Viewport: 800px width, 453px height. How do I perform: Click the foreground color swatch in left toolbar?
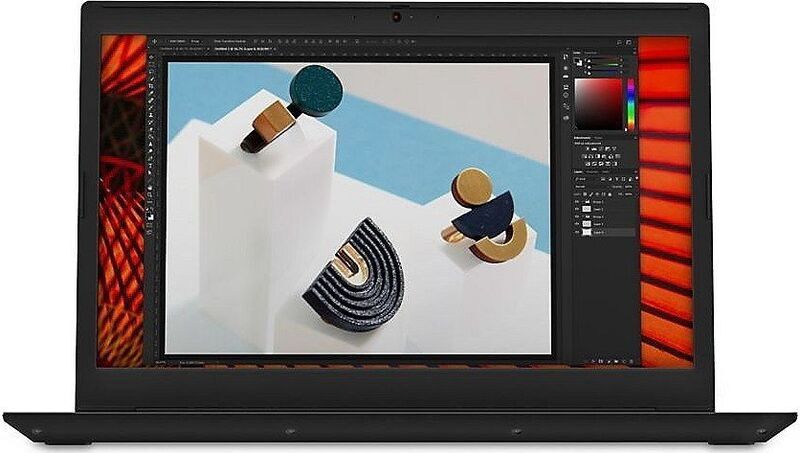pos(151,217)
